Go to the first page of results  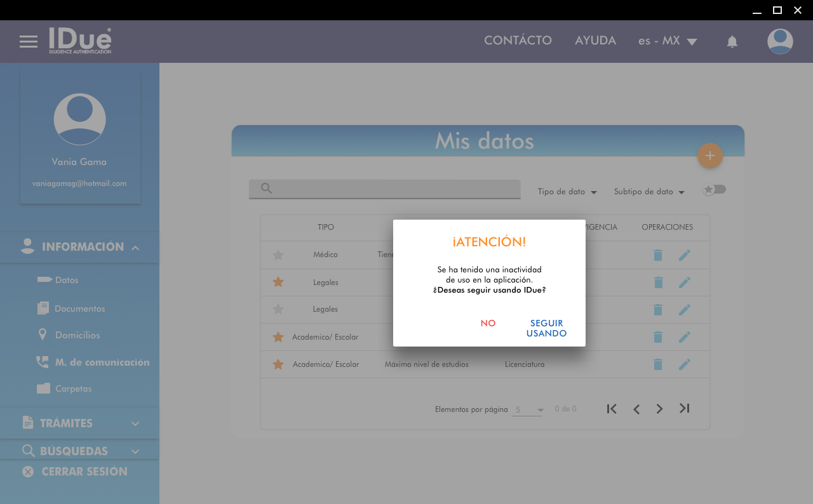[x=612, y=409]
